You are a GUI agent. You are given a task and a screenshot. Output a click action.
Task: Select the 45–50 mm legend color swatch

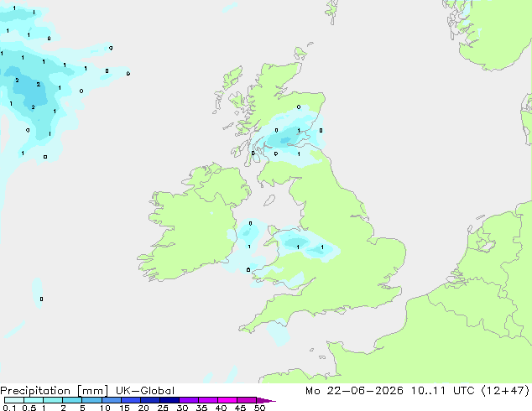tap(247, 400)
